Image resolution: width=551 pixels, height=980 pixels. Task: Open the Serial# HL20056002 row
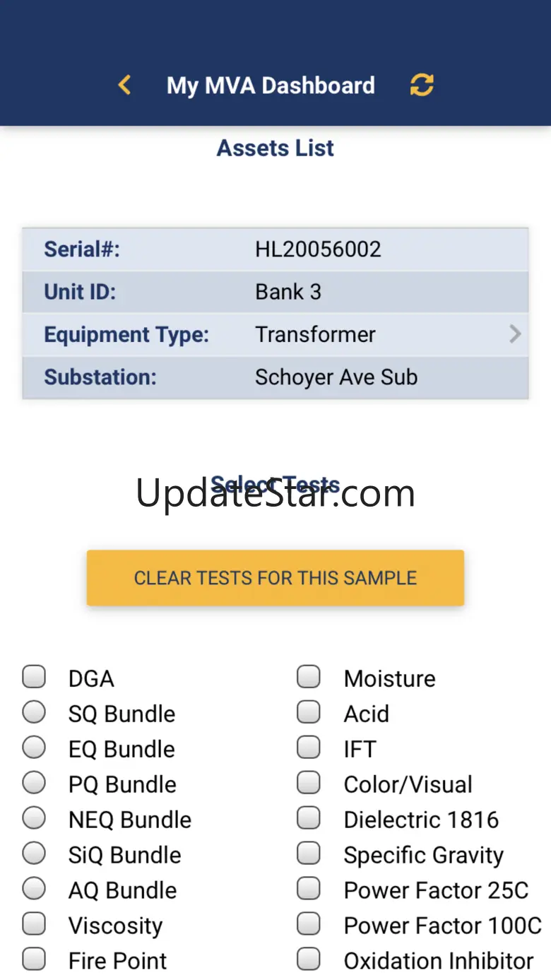(275, 249)
